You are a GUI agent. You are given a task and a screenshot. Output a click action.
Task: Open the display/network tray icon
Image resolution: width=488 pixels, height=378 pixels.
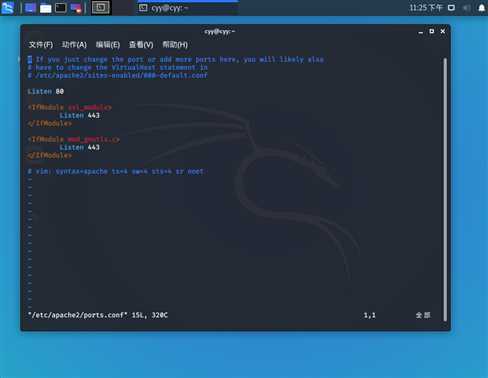click(x=451, y=8)
